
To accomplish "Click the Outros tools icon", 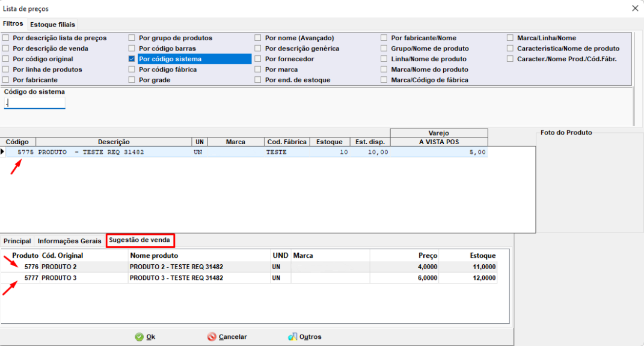I will pos(293,337).
